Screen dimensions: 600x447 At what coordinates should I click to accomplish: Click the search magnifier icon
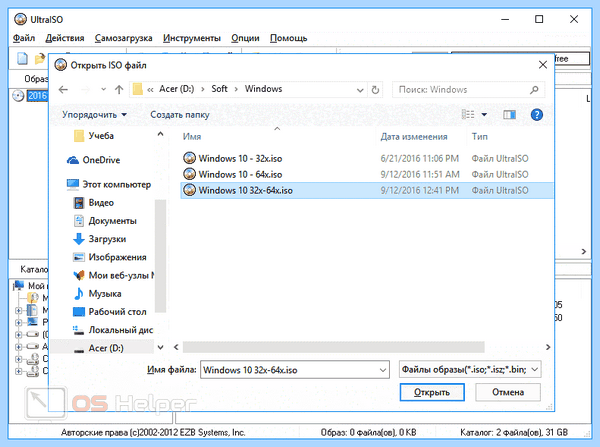534,90
